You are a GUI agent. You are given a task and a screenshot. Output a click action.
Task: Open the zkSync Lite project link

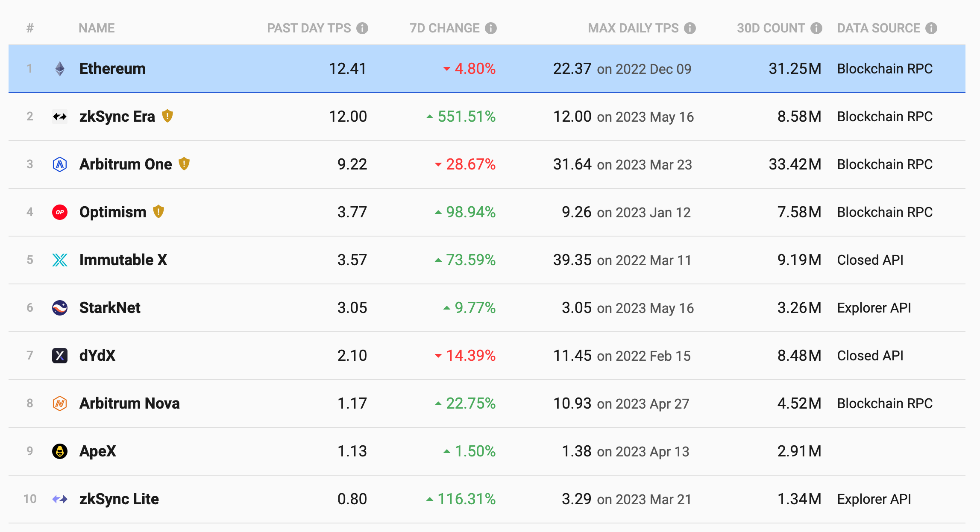(119, 499)
